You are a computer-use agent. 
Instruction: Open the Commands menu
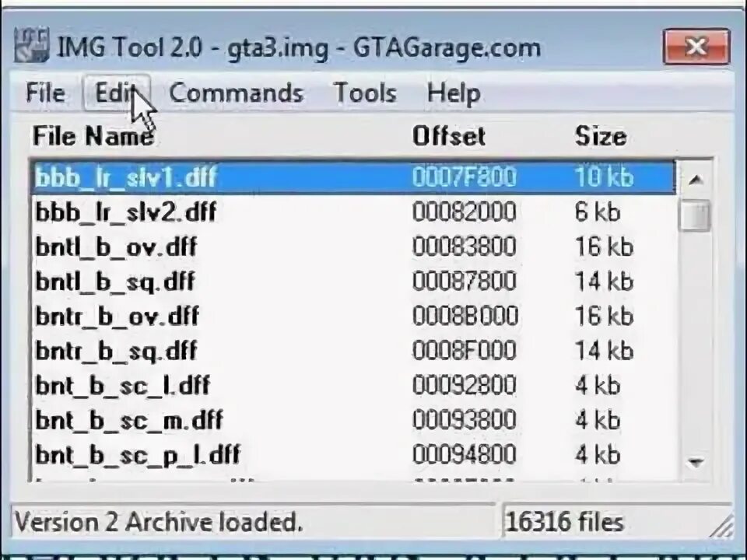[236, 93]
